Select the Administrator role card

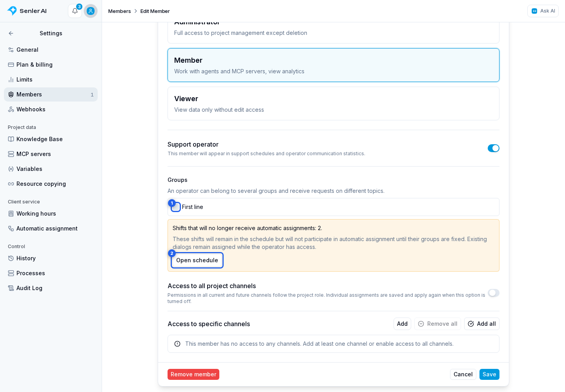click(x=334, y=33)
